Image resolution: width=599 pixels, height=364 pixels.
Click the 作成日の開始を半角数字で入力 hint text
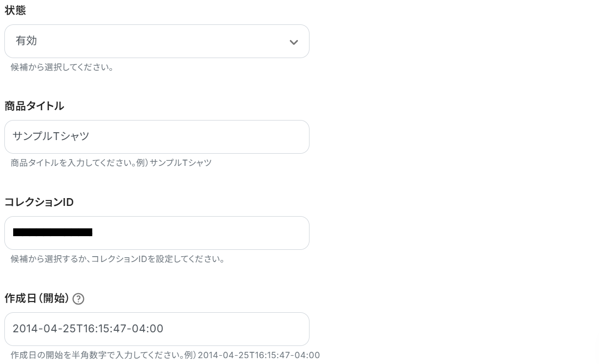click(98, 355)
